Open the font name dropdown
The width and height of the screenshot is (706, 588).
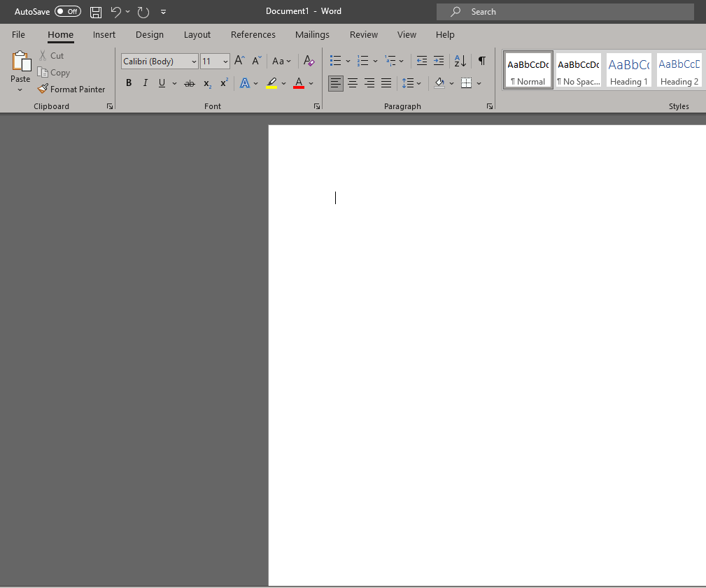tap(194, 62)
